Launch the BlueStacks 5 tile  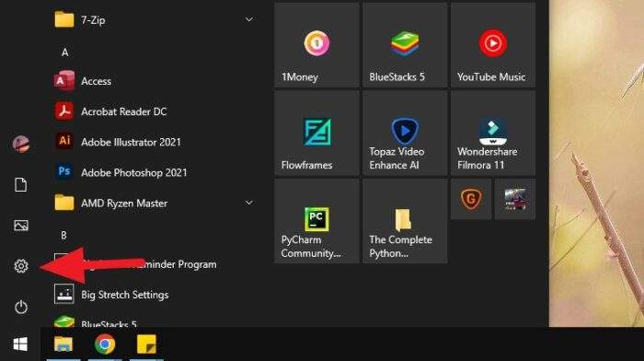click(405, 46)
